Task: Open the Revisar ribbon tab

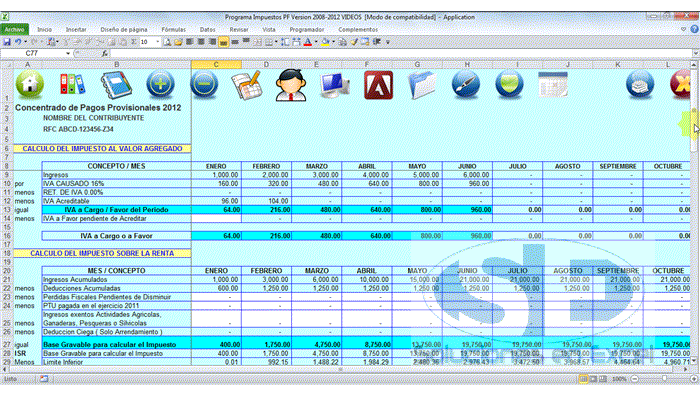Action: 239,29
